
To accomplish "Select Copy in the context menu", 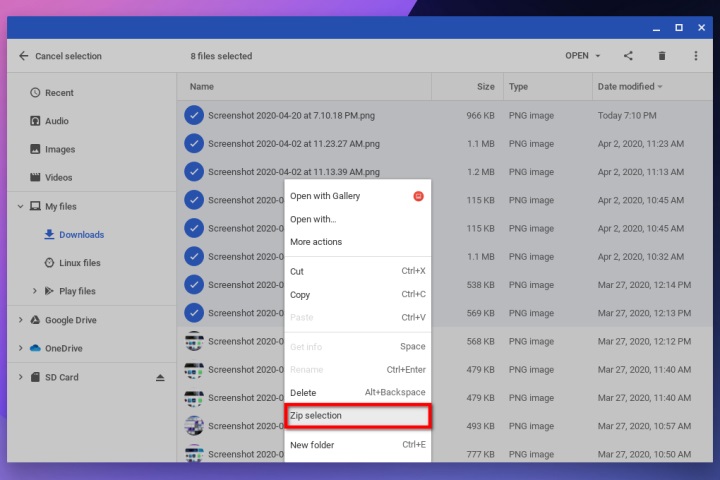I will point(358,294).
